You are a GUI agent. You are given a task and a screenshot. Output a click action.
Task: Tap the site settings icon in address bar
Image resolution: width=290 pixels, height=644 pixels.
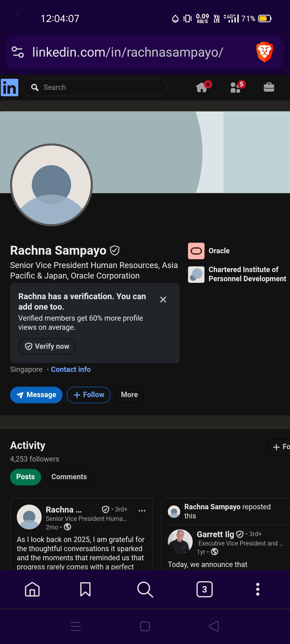pyautogui.click(x=18, y=52)
